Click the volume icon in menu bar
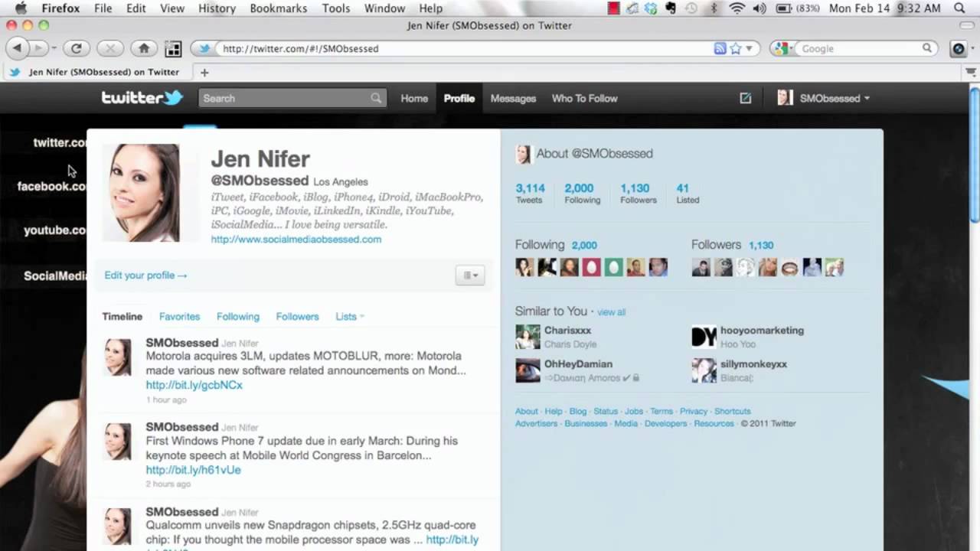The height and width of the screenshot is (551, 980). [x=759, y=8]
